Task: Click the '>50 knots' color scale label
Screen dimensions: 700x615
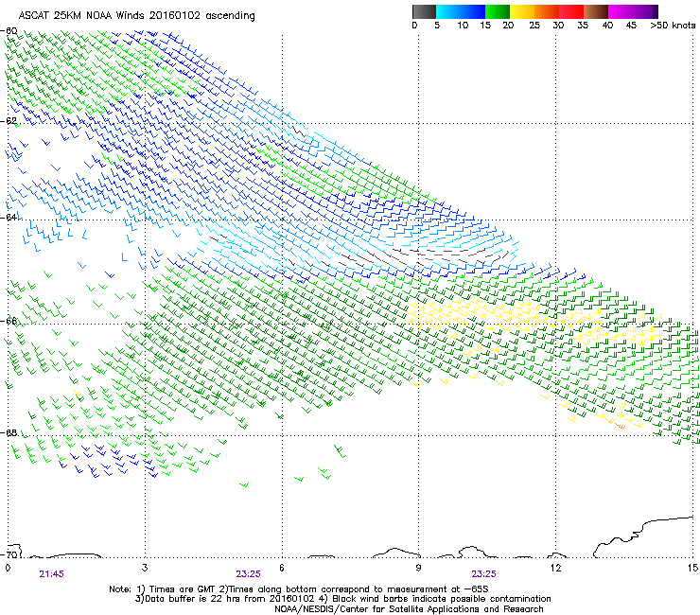Action: [x=673, y=26]
